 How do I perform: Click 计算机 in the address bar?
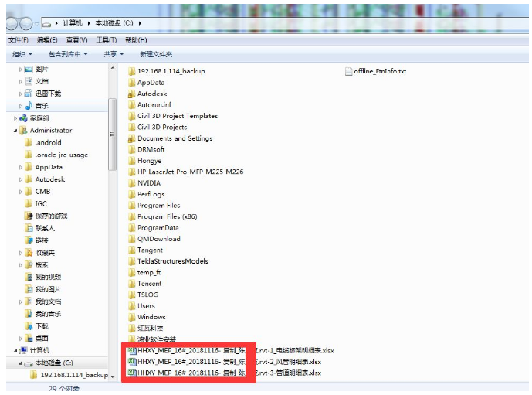pos(73,23)
